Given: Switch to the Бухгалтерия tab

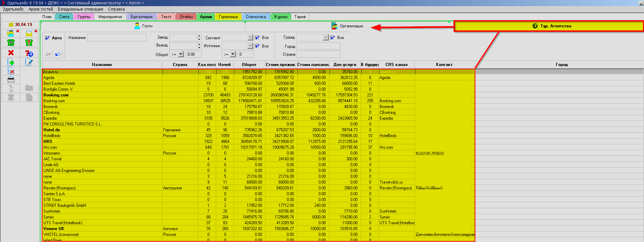Looking at the screenshot, I should pyautogui.click(x=141, y=17).
